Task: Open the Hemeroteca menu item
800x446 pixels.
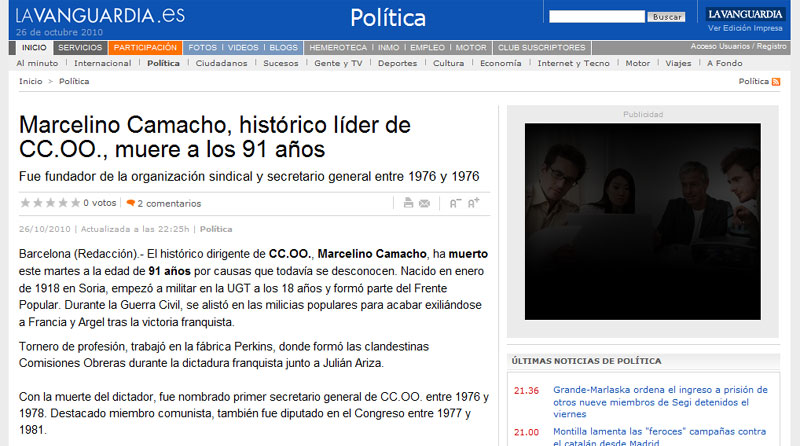Action: click(x=338, y=47)
